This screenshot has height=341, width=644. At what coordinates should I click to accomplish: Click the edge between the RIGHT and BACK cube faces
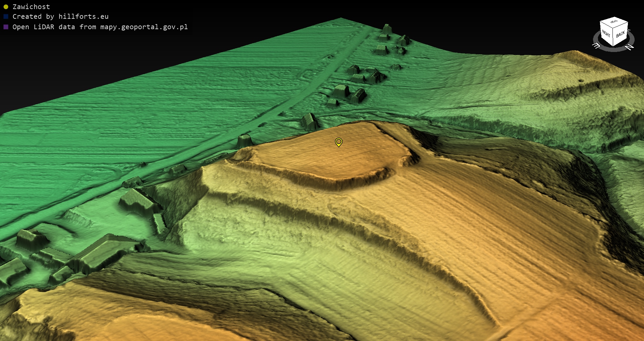pos(613,37)
